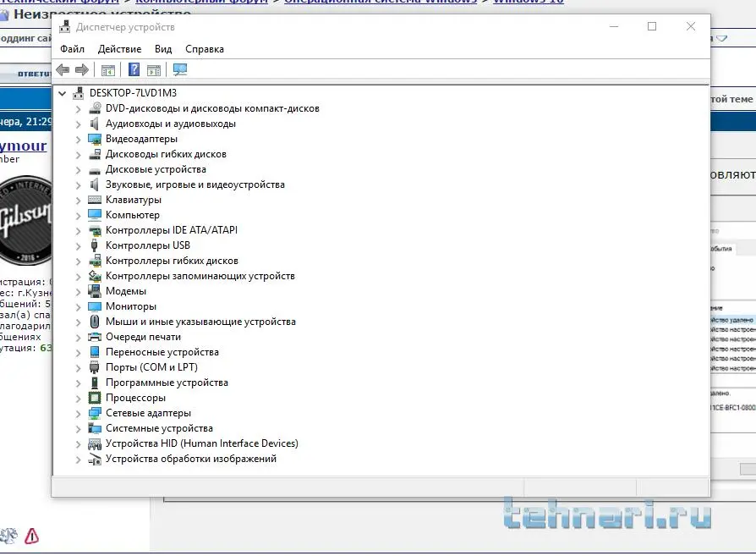Select the Переносные устройства text label
The image size is (756, 556).
click(162, 352)
